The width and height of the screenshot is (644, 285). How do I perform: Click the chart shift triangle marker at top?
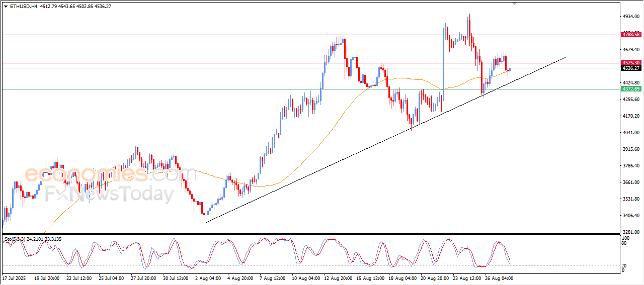point(514,4)
